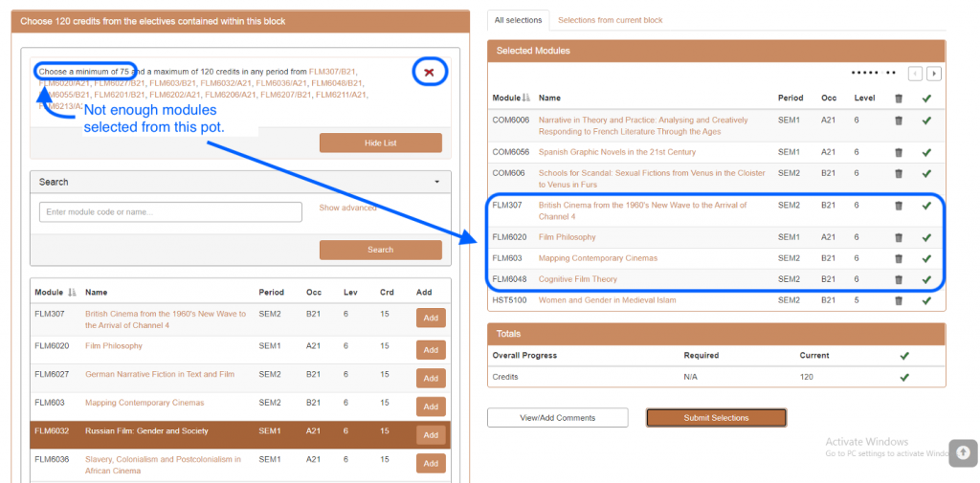
Task: Go to next page arrow in Selected Modules
Action: (934, 74)
